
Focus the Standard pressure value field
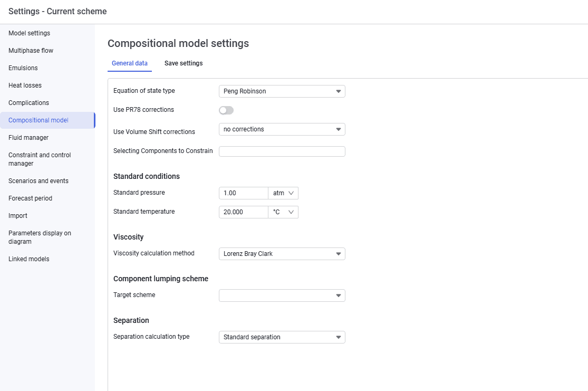tap(244, 193)
